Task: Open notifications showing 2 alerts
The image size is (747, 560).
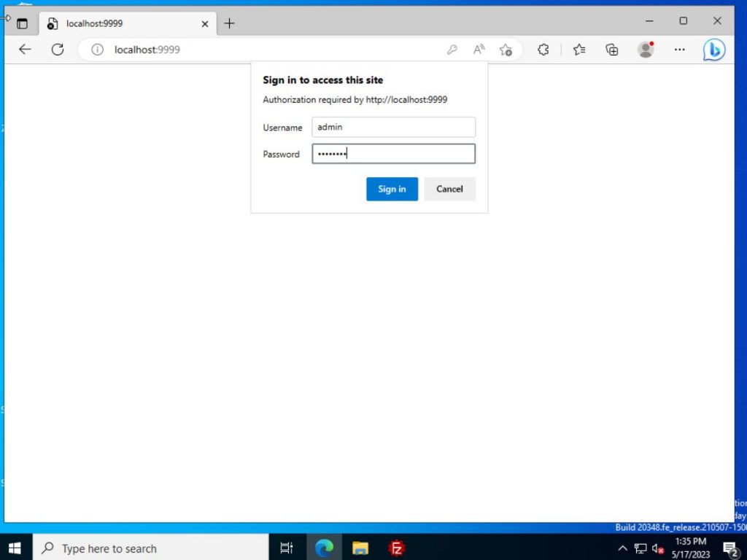Action: click(x=731, y=548)
